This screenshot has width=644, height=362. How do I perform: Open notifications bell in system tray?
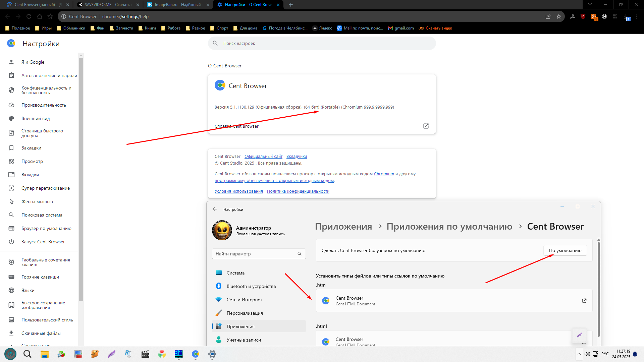pos(635,354)
